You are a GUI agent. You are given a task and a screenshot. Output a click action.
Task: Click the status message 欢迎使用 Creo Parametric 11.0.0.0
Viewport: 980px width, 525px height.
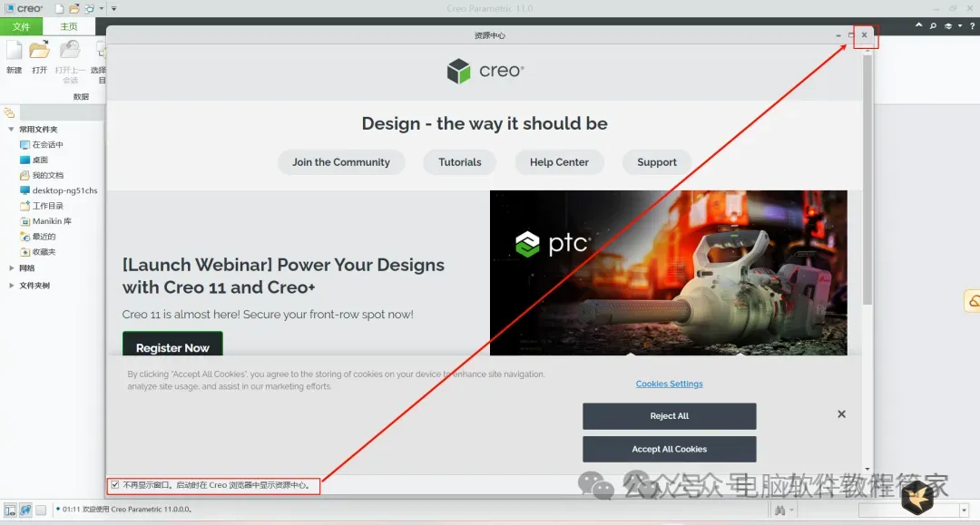126,510
